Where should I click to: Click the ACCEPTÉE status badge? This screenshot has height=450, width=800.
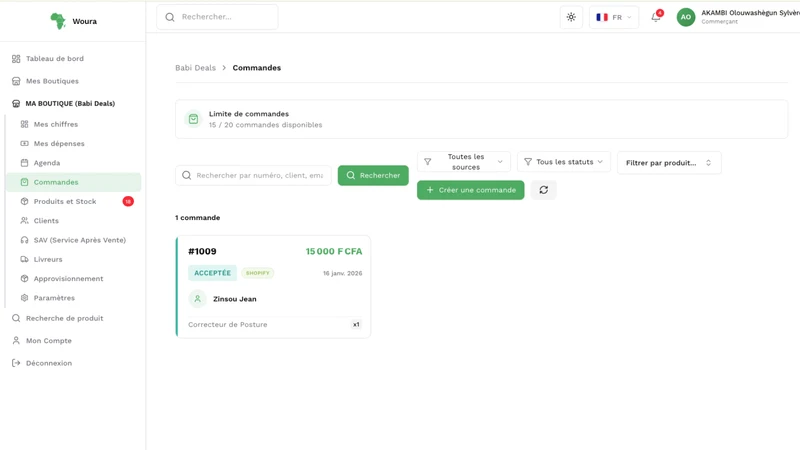(212, 273)
